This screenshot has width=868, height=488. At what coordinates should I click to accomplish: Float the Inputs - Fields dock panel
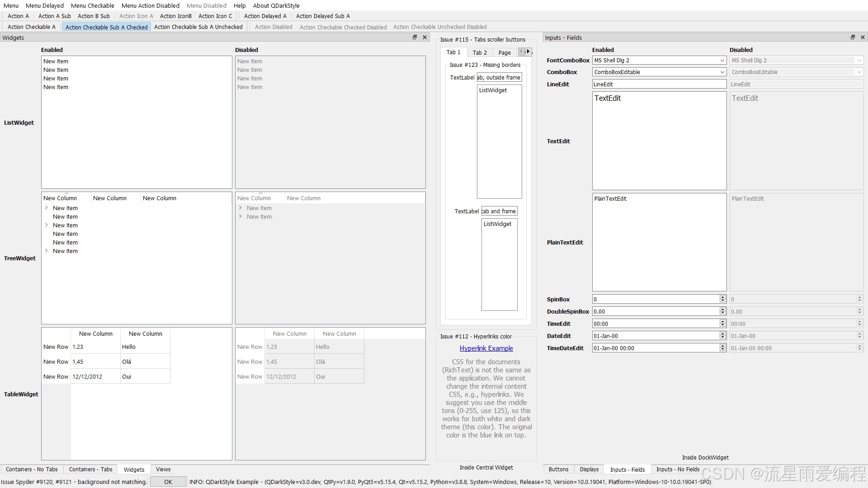pos(853,38)
